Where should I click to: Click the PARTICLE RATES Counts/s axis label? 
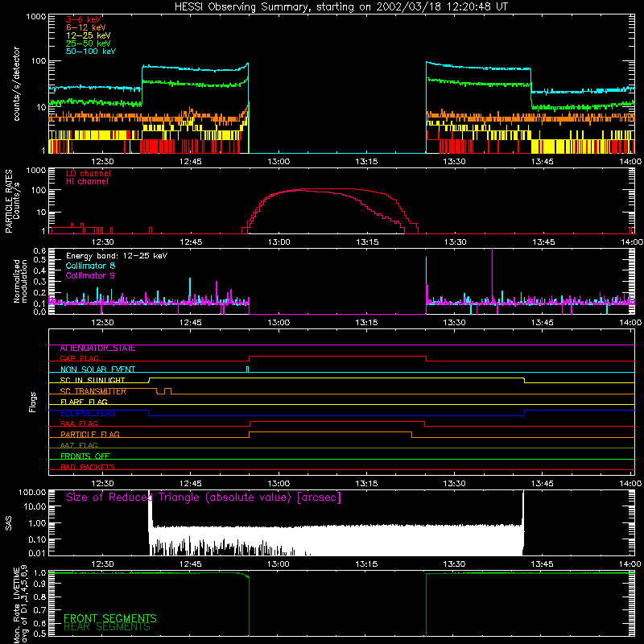pyautogui.click(x=12, y=200)
